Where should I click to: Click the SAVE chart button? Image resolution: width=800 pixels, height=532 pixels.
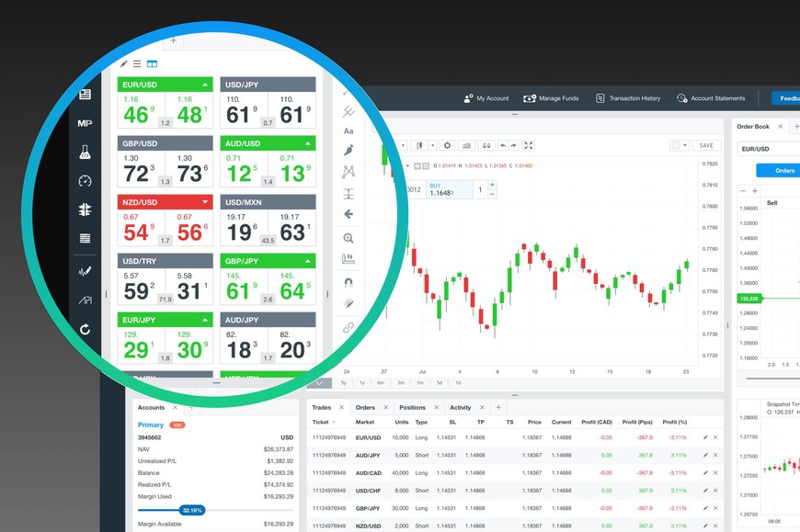click(x=705, y=145)
